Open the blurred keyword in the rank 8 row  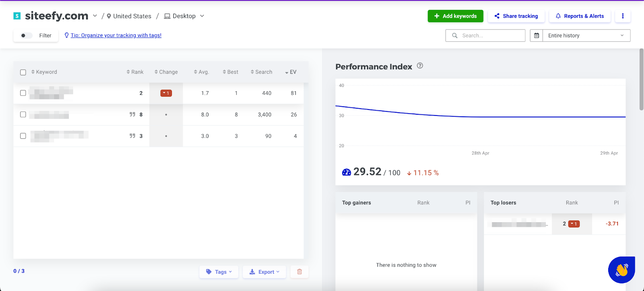pyautogui.click(x=49, y=115)
